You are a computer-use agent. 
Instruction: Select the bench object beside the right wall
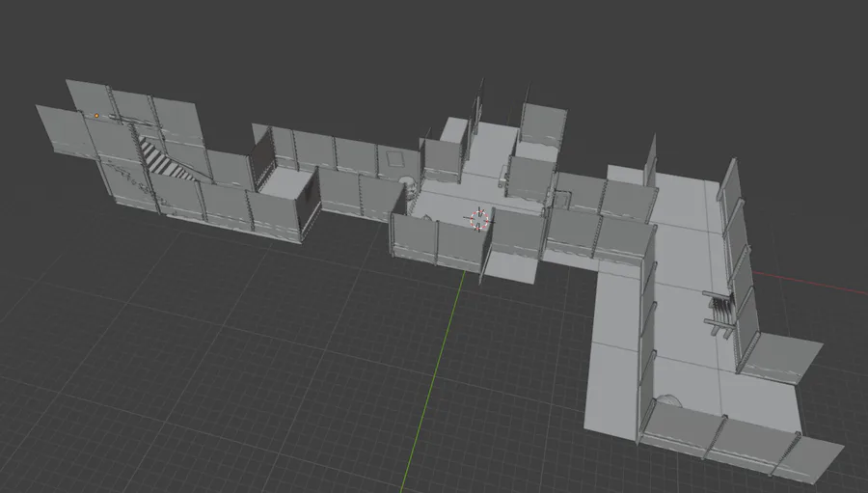[719, 315]
